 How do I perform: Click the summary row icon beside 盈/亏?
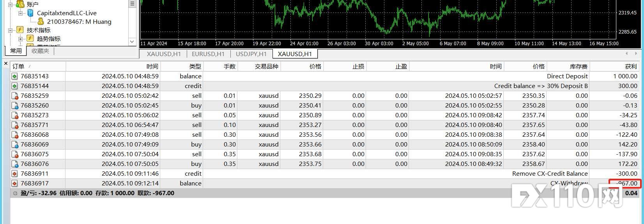(15, 193)
